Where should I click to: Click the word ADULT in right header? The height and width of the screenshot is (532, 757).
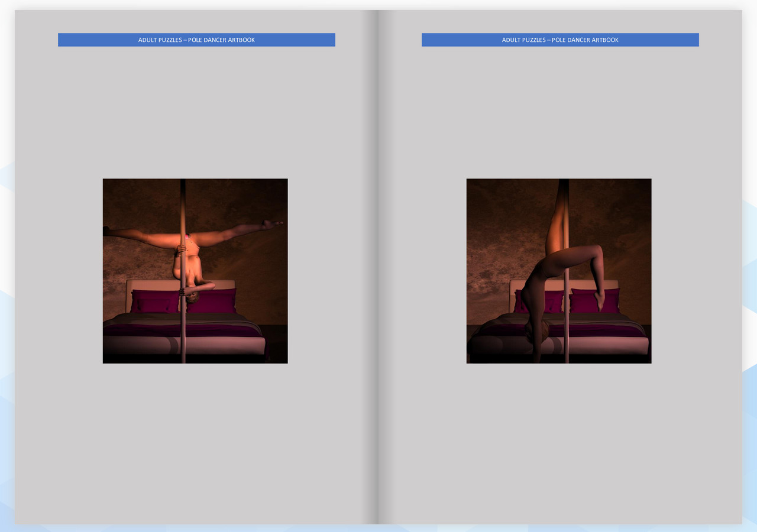512,40
